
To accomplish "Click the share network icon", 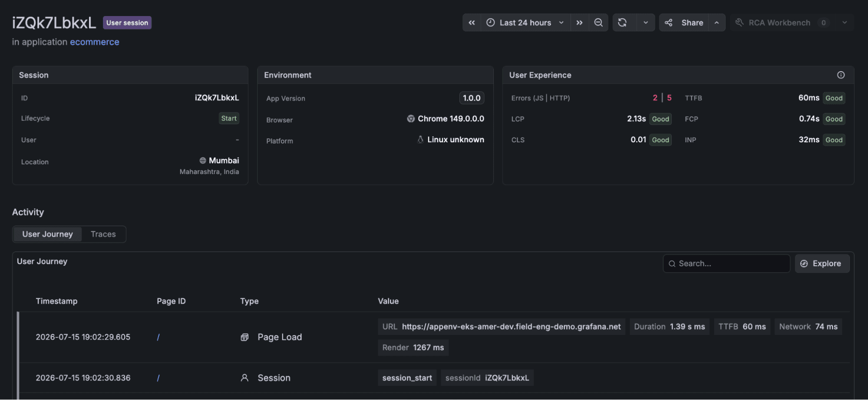I will click(x=669, y=23).
